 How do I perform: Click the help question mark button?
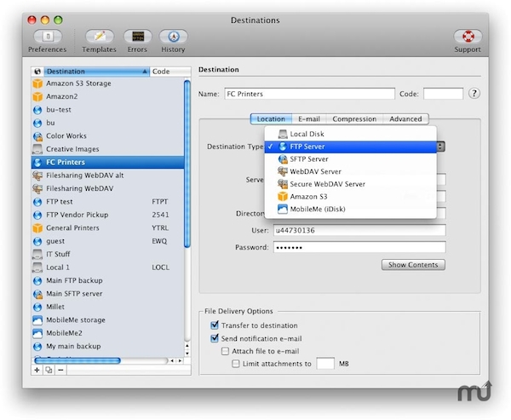(x=474, y=94)
